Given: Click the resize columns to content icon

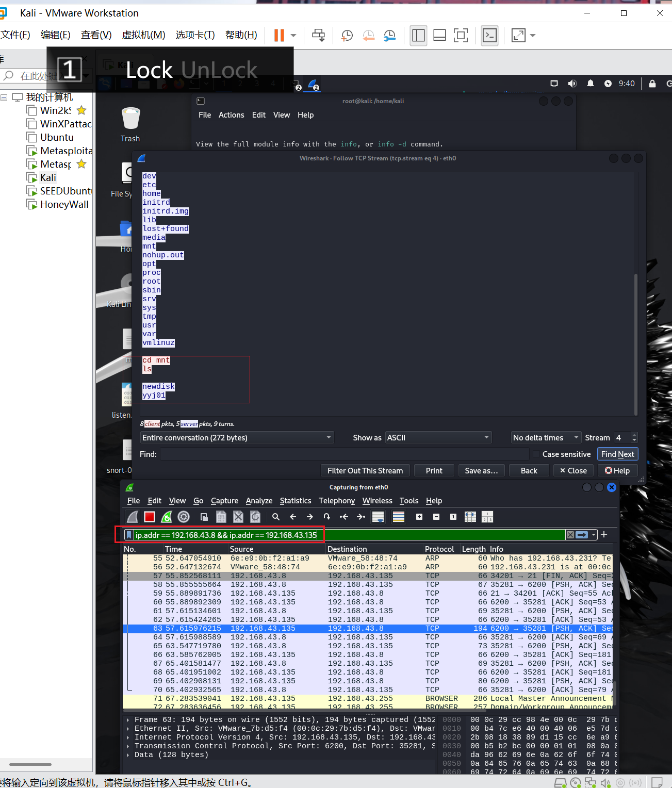Looking at the screenshot, I should click(x=470, y=517).
